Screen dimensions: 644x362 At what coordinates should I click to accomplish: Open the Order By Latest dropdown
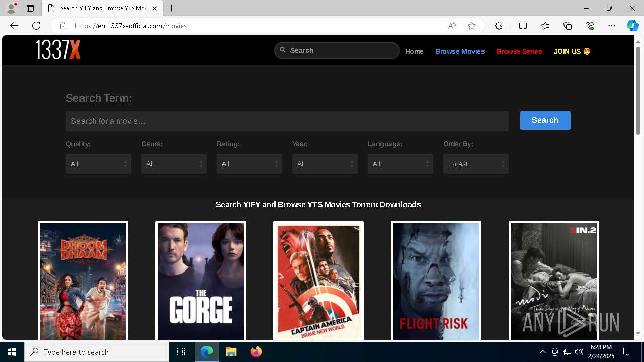(476, 164)
